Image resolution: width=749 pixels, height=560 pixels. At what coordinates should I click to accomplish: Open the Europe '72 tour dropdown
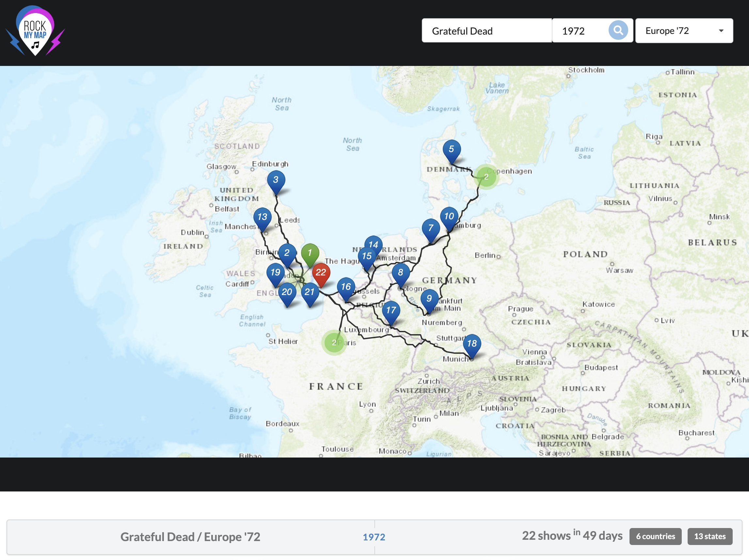tap(677, 31)
